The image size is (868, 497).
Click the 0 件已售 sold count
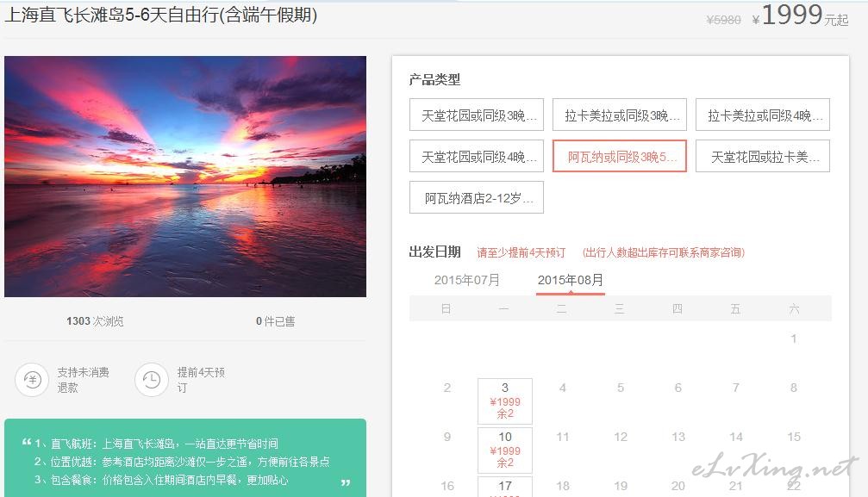[x=275, y=321]
